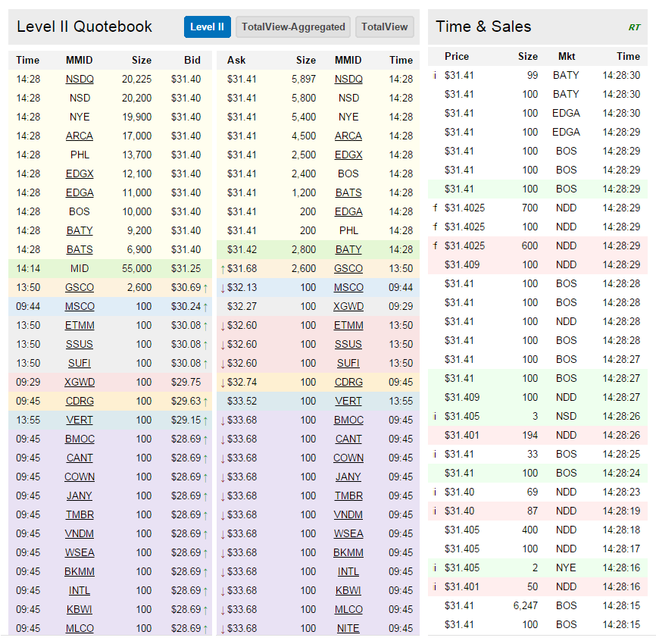The width and height of the screenshot is (656, 644).
Task: Select the TotalView tab
Action: (384, 27)
